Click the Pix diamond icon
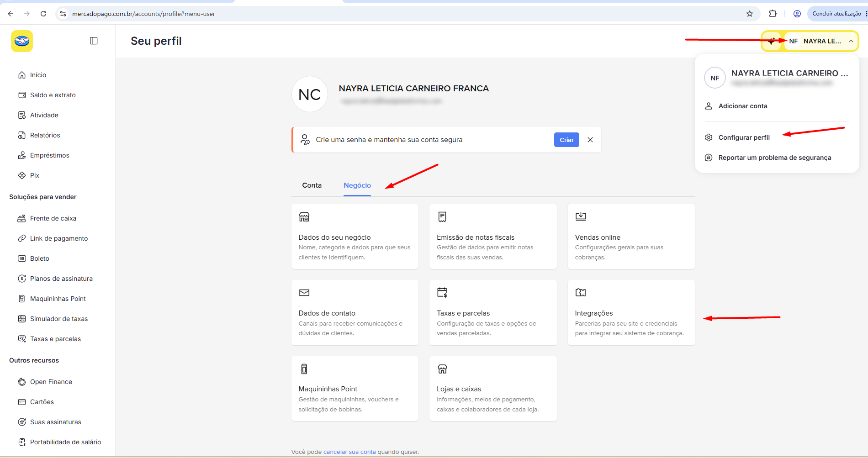 [22, 175]
